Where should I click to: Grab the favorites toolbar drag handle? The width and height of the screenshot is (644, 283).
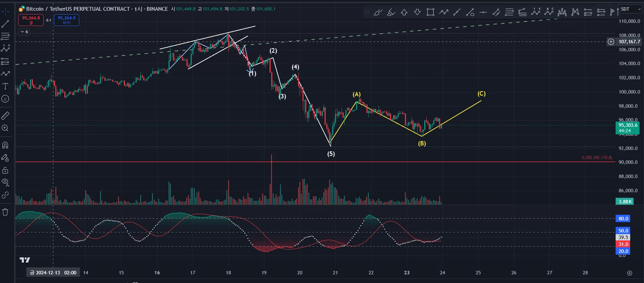[367, 12]
